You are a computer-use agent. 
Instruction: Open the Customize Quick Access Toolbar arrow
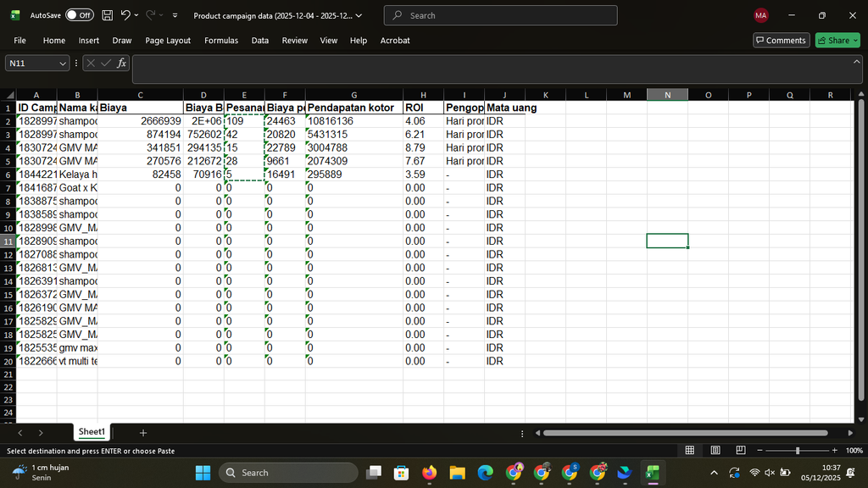pyautogui.click(x=175, y=15)
